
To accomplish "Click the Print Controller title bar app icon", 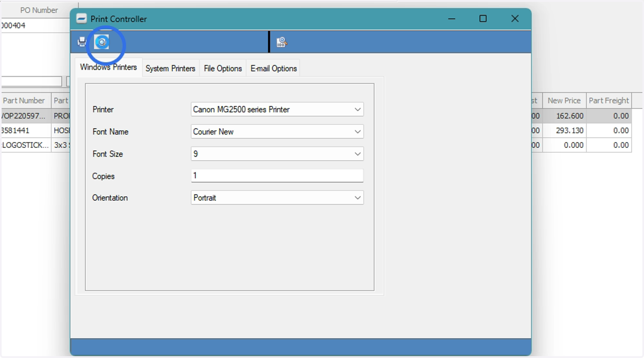I will click(x=81, y=19).
